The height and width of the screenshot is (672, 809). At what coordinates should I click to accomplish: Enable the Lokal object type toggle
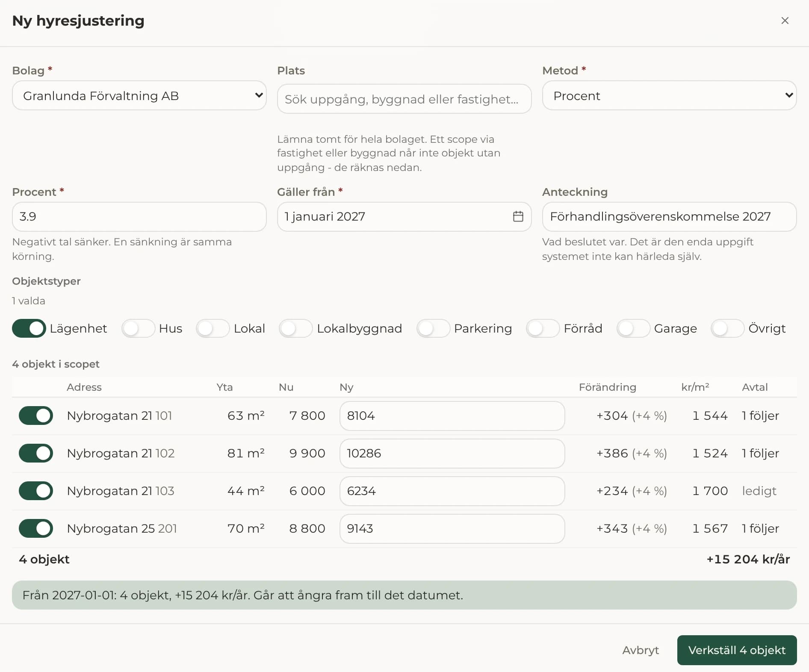pyautogui.click(x=213, y=328)
